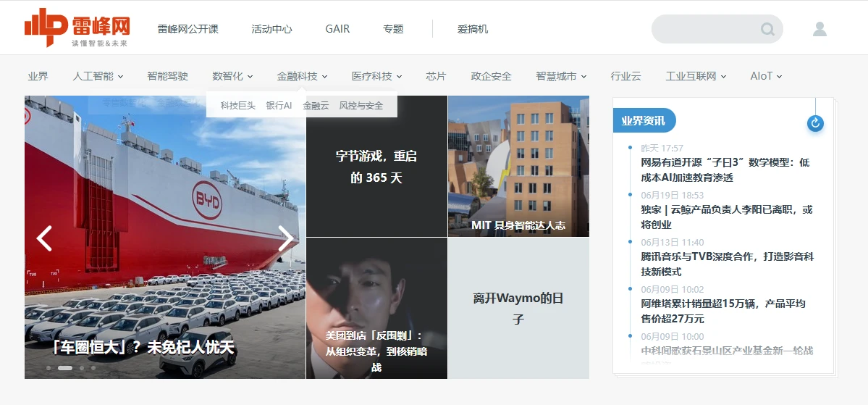The width and height of the screenshot is (868, 405).
Task: Click the refresh icon in 业界资讯
Action: [815, 123]
